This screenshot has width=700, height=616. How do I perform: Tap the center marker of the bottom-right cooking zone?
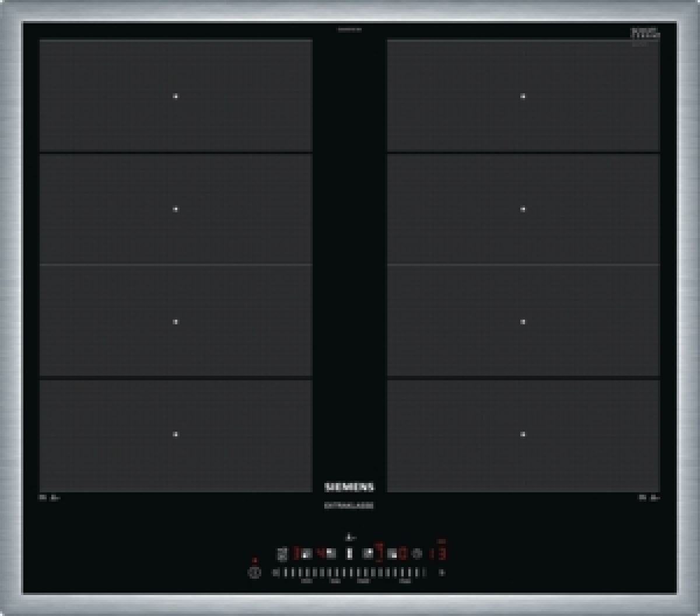point(523,434)
